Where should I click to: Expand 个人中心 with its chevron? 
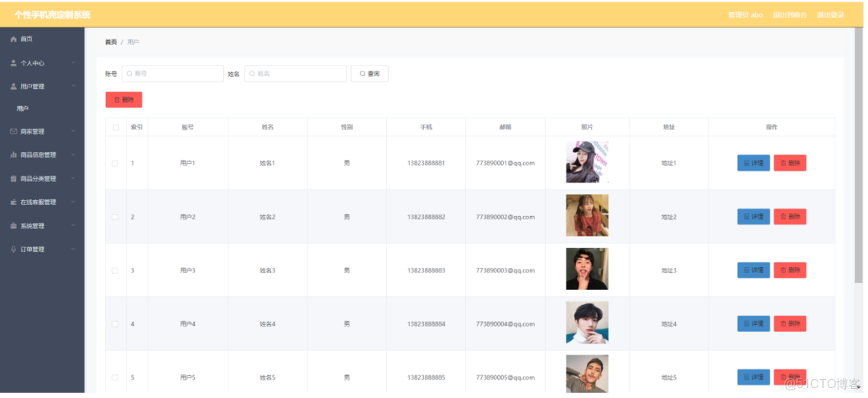(x=74, y=62)
